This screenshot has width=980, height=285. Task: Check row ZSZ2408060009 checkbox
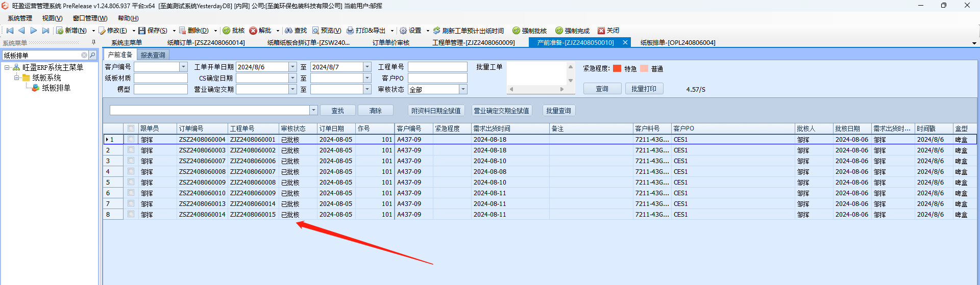point(131,182)
